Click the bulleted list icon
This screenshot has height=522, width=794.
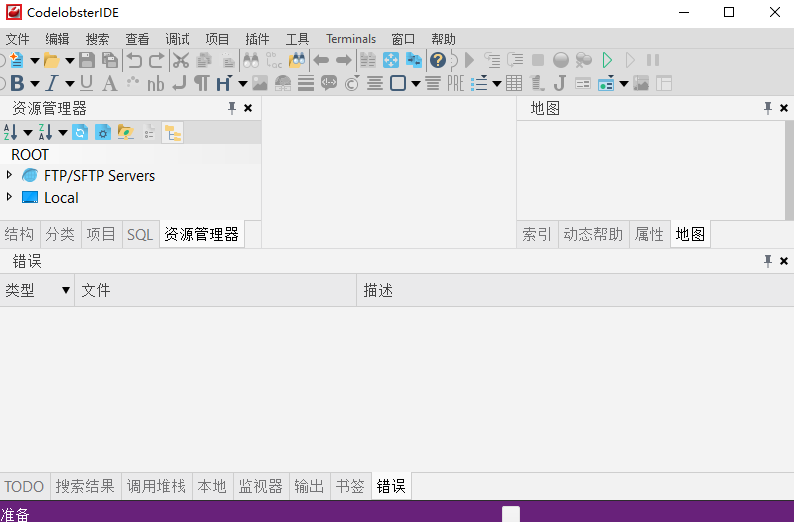[479, 83]
